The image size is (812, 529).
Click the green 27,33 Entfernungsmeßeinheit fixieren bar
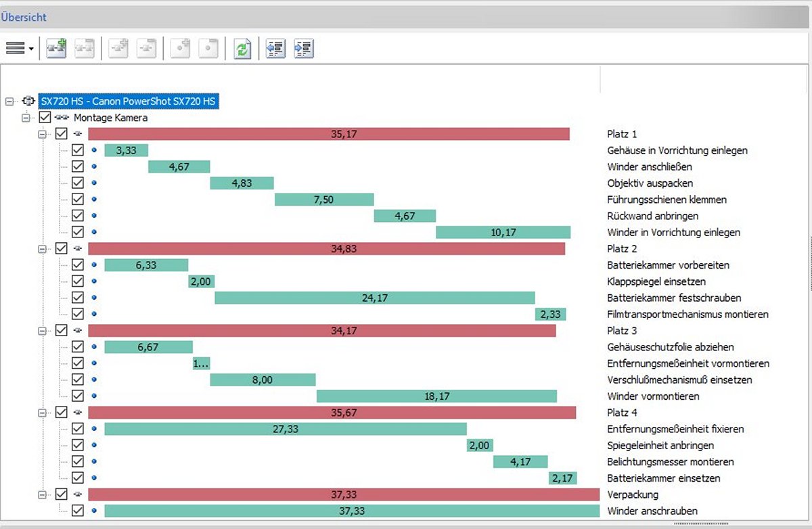[x=286, y=429]
